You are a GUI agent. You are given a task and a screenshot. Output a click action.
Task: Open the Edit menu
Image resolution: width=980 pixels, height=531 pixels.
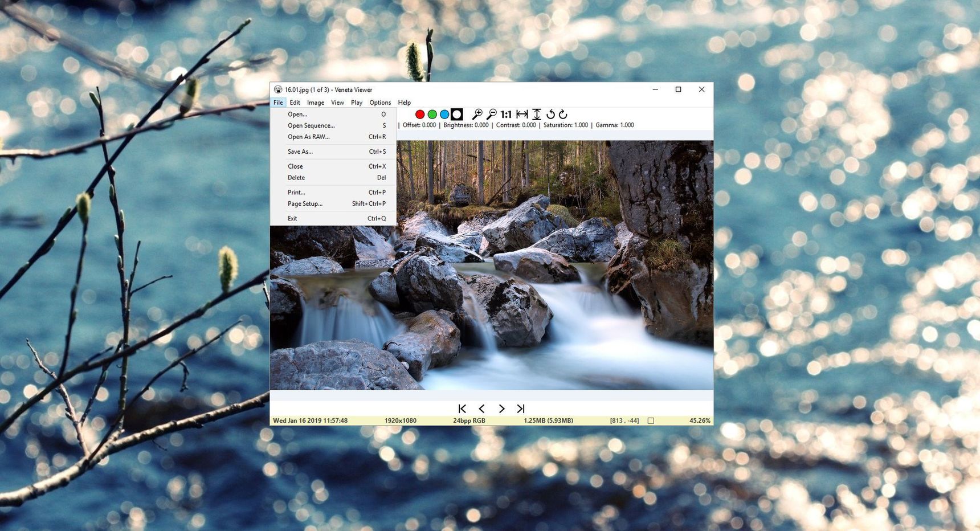(295, 103)
